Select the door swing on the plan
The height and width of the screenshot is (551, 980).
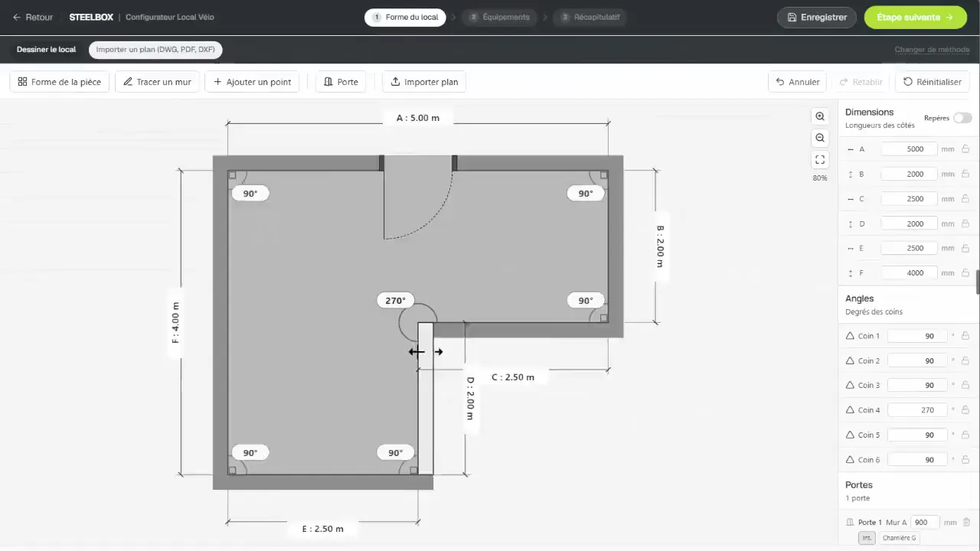pyautogui.click(x=418, y=204)
